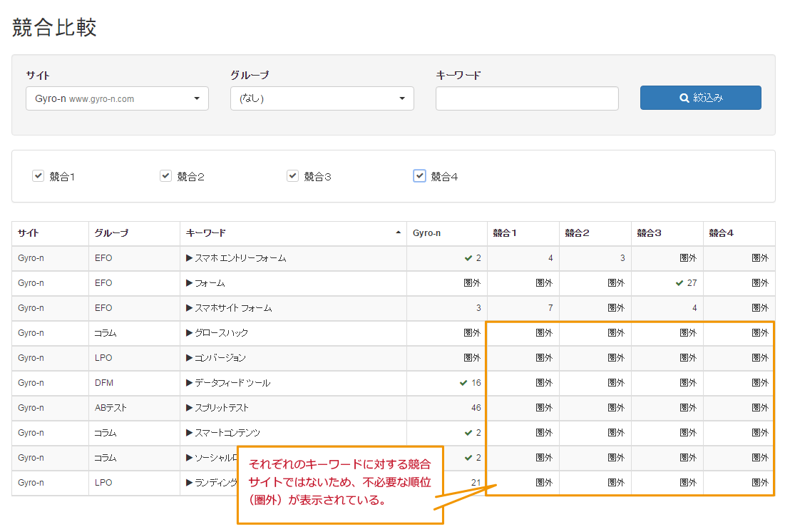Click the triangle icon beside コンバージョン

click(x=190, y=358)
